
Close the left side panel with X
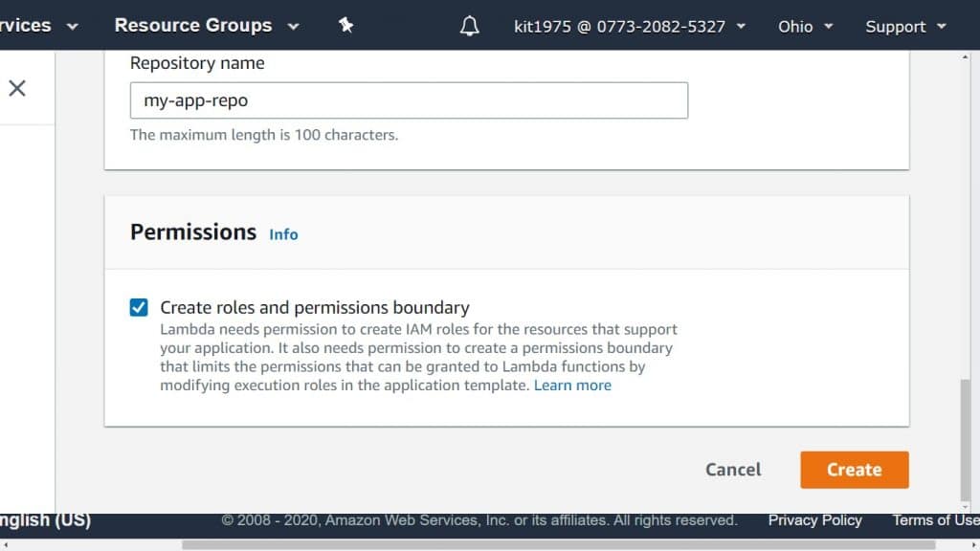[17, 89]
